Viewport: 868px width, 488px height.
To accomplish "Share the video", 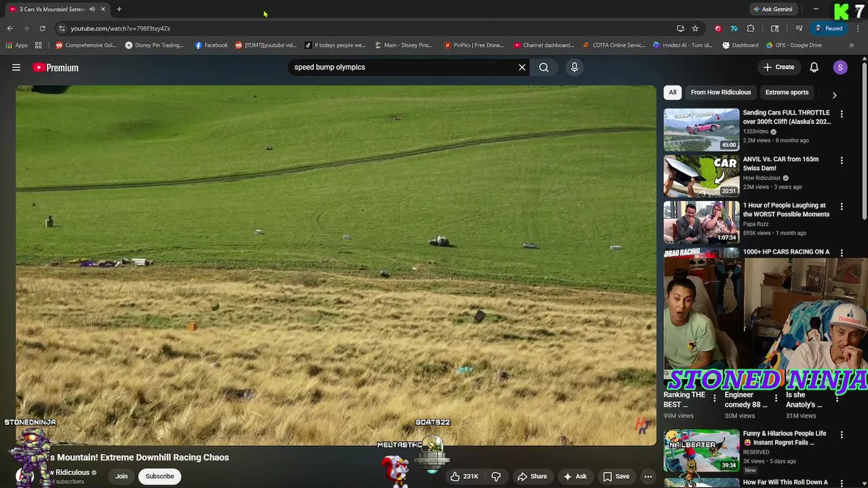I will click(x=532, y=476).
